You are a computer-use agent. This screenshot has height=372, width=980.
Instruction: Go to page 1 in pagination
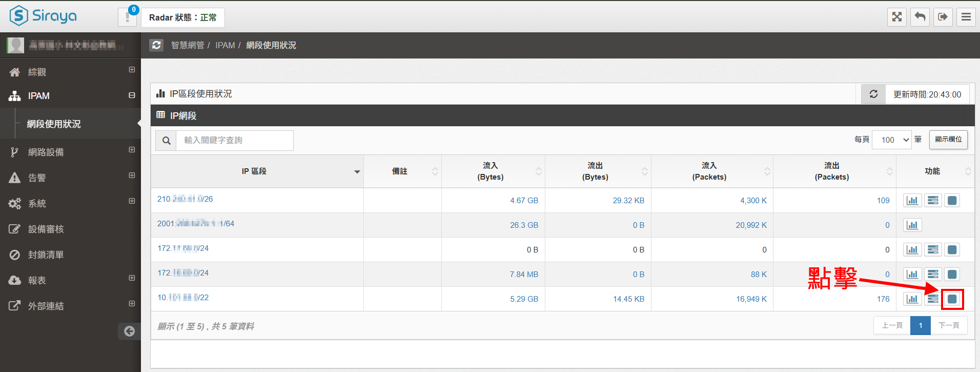click(920, 326)
